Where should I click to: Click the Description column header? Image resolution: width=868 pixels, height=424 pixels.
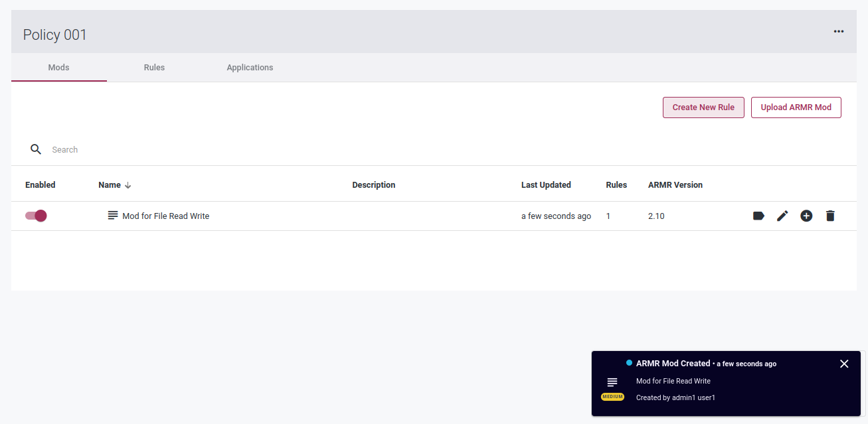(374, 185)
